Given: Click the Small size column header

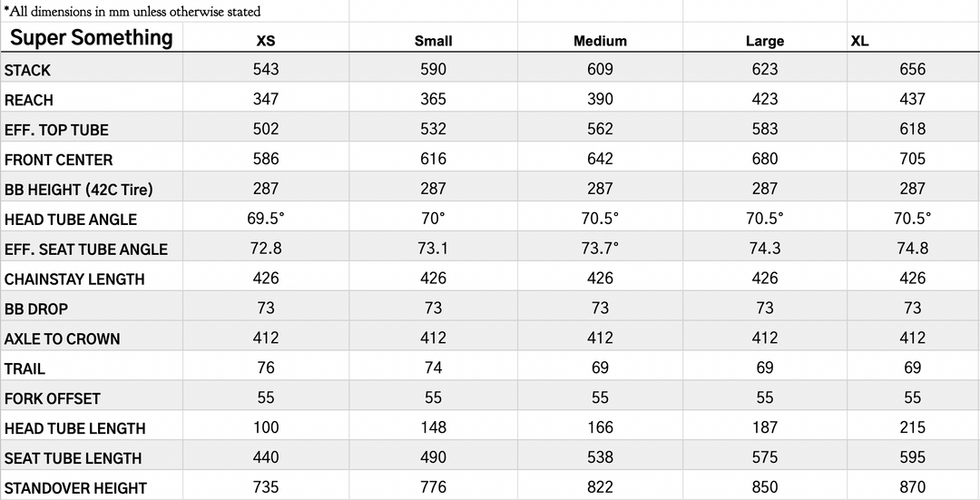Looking at the screenshot, I should point(433,41).
